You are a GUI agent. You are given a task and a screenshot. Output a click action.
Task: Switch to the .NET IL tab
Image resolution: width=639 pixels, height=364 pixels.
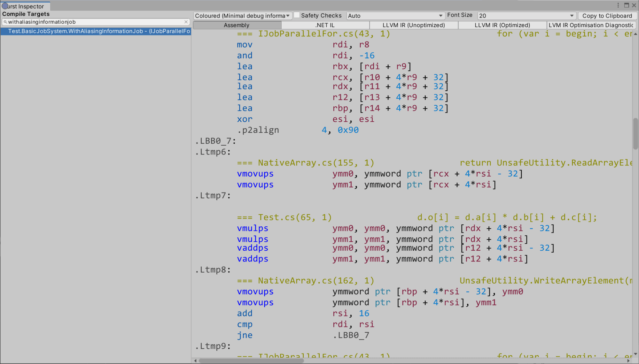click(325, 25)
